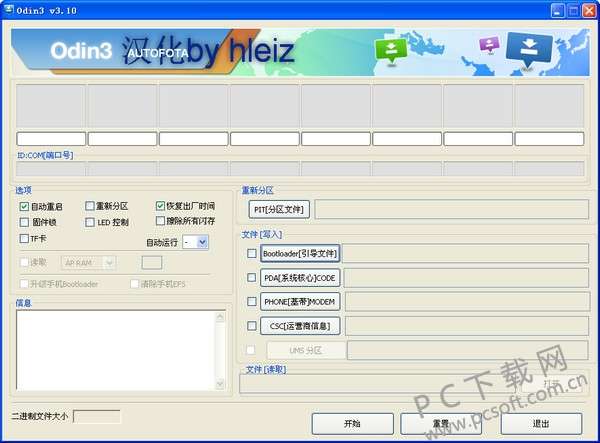Click the green download icon in banner
This screenshot has width=600, height=443.
[391, 50]
